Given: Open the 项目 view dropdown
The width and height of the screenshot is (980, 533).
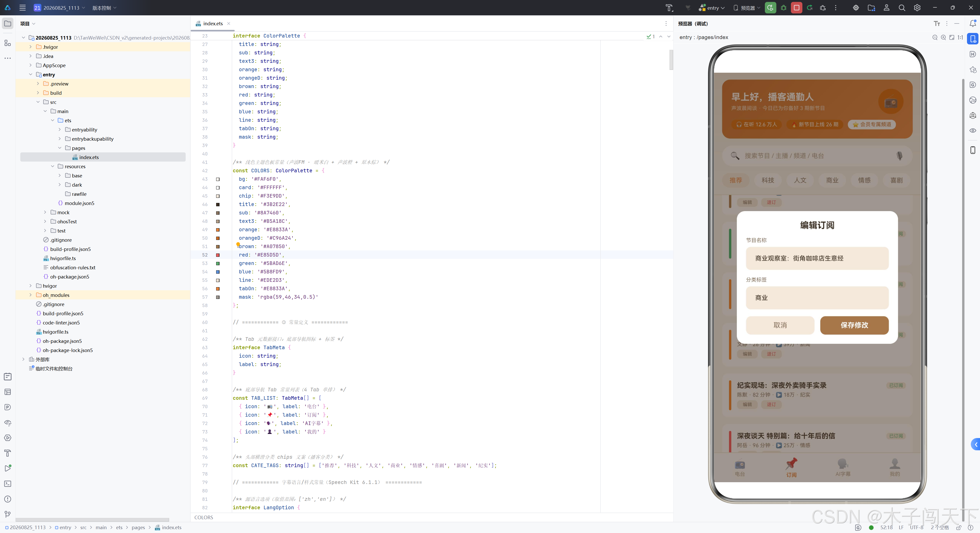Looking at the screenshot, I should 28,23.
